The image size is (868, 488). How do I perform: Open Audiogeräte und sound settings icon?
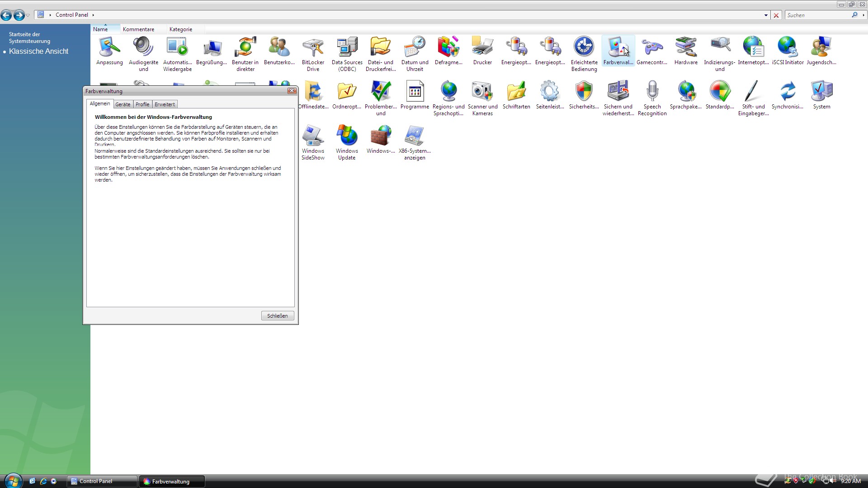click(x=143, y=54)
